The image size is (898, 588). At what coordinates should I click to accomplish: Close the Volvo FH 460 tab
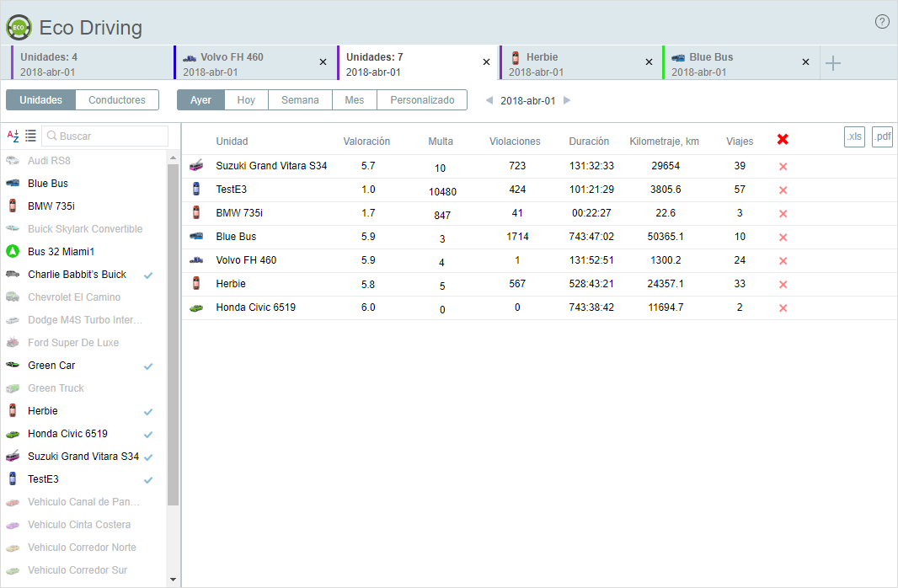click(x=323, y=62)
